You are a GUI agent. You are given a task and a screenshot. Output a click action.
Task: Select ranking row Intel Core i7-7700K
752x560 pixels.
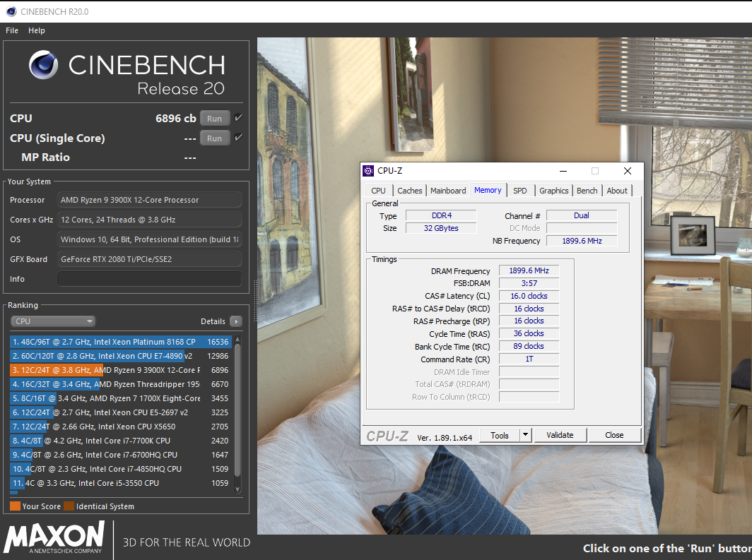(x=120, y=441)
